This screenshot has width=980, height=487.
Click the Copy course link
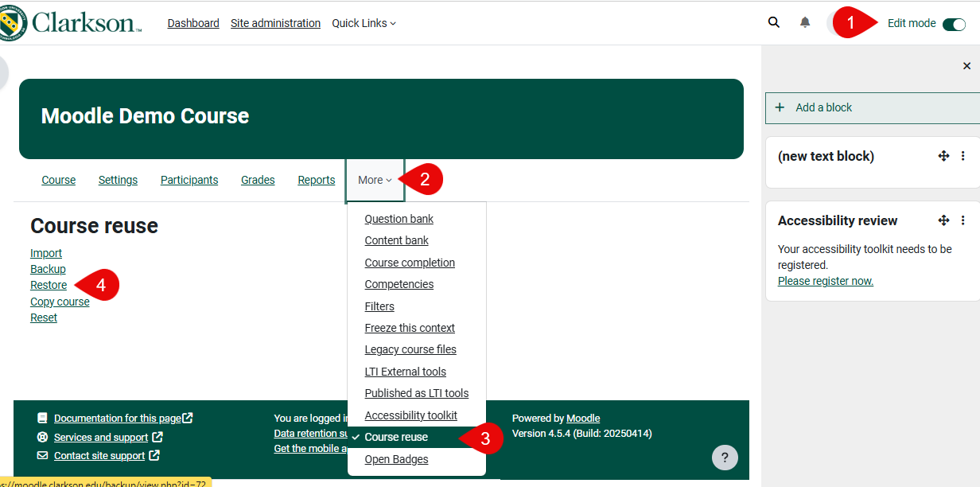pyautogui.click(x=60, y=302)
